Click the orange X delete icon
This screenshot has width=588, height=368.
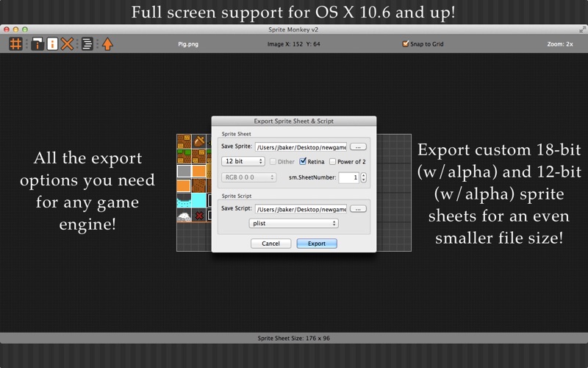67,44
